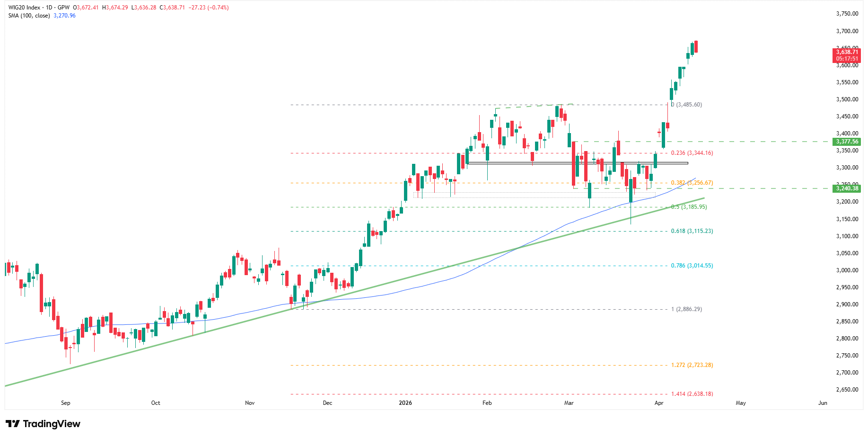Click the Nov label on time axis
The image size is (868, 438).
click(x=250, y=403)
